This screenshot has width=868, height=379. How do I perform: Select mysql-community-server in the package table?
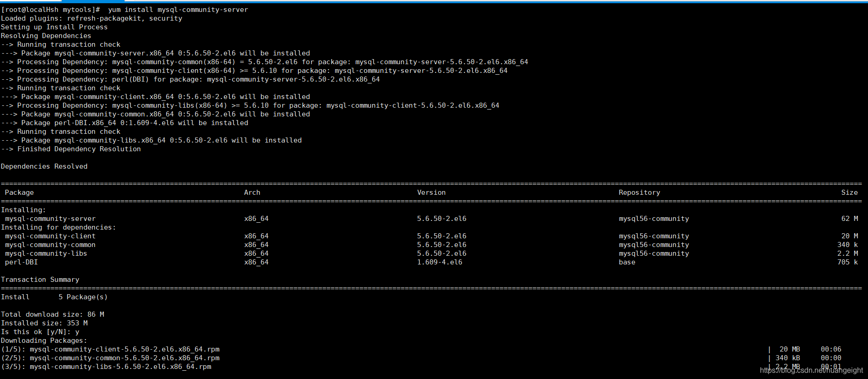[50, 219]
